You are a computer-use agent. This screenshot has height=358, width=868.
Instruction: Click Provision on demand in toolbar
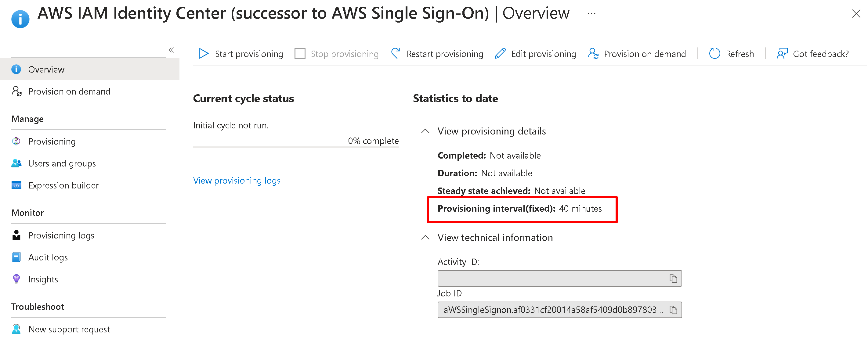tap(637, 54)
